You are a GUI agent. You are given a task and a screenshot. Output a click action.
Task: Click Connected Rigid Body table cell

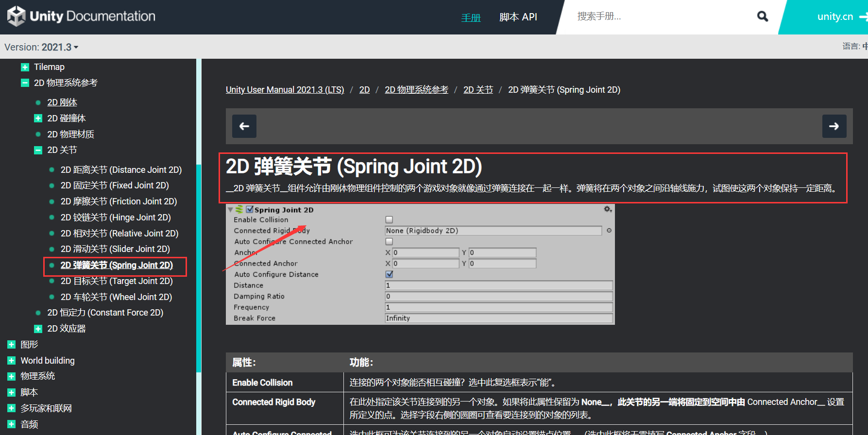pyautogui.click(x=285, y=408)
